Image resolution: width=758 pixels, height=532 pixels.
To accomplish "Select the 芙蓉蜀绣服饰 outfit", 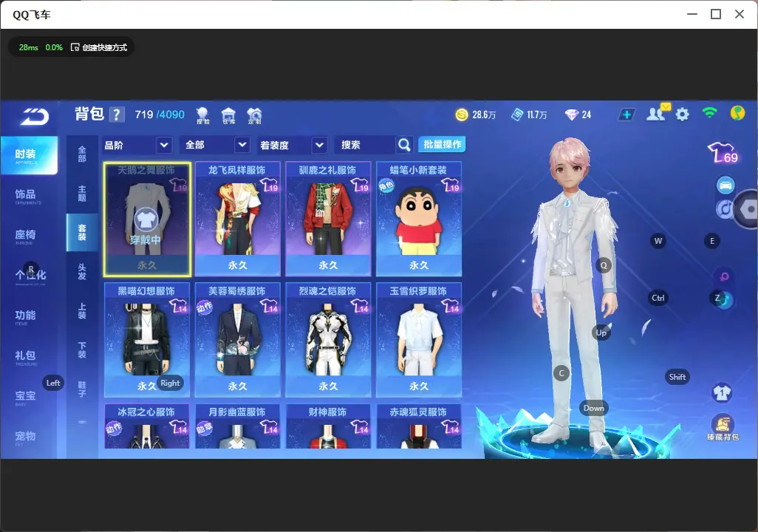I will coord(237,340).
